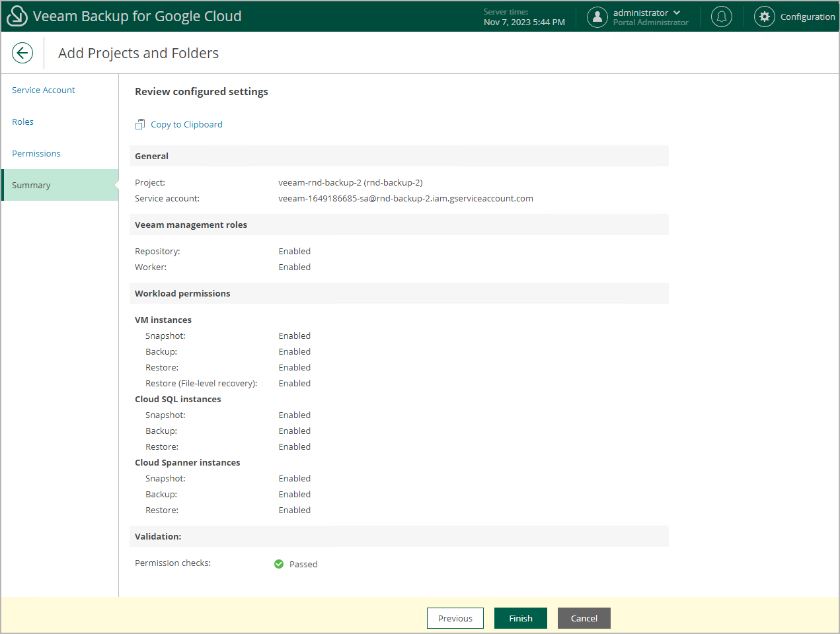Select the Summary step

tap(60, 185)
